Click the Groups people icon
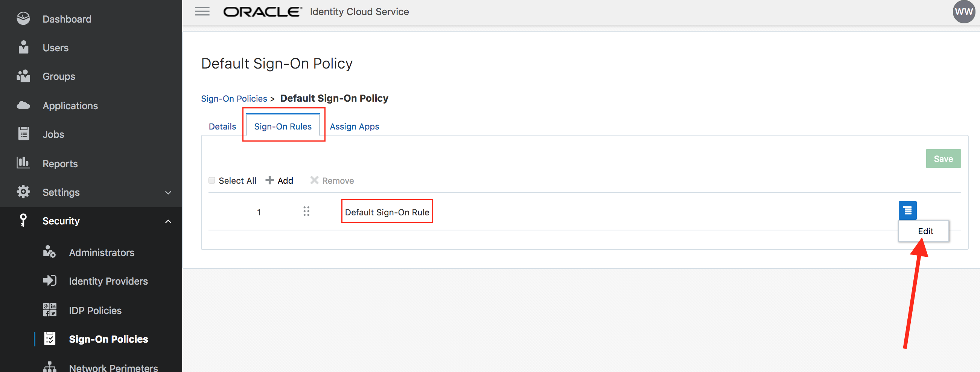Screen dimensions: 980x372 [x=23, y=76]
